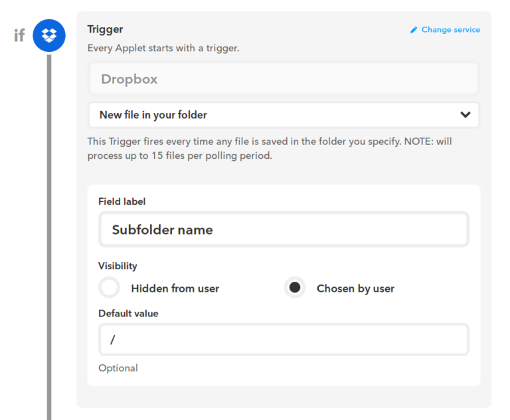Click the Chosen by user label text
This screenshot has width=510, height=420.
click(355, 288)
